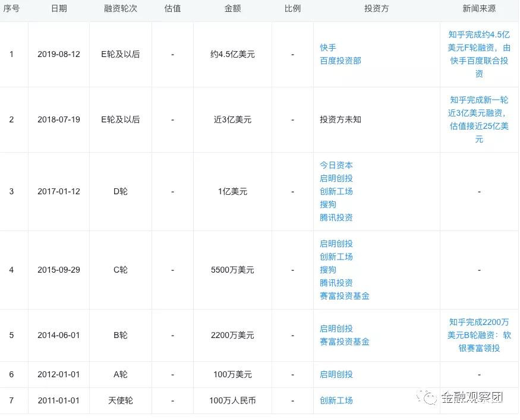Click 赛富投资基金 in the C轮 row
The image size is (520, 420).
pyautogui.click(x=344, y=296)
